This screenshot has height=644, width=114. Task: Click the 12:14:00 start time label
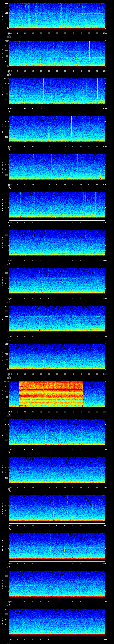coord(9,33)
